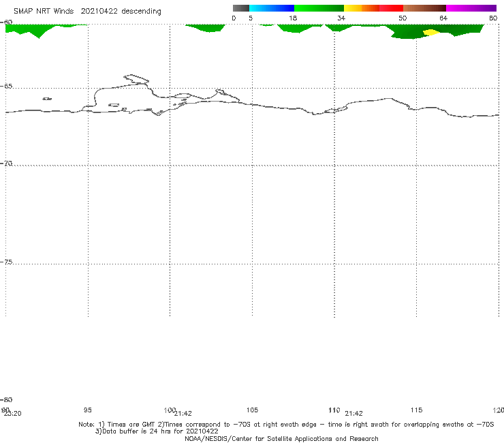Pick the green segment of the color scale
Screen dimensions: 504x443
(x=319, y=8)
